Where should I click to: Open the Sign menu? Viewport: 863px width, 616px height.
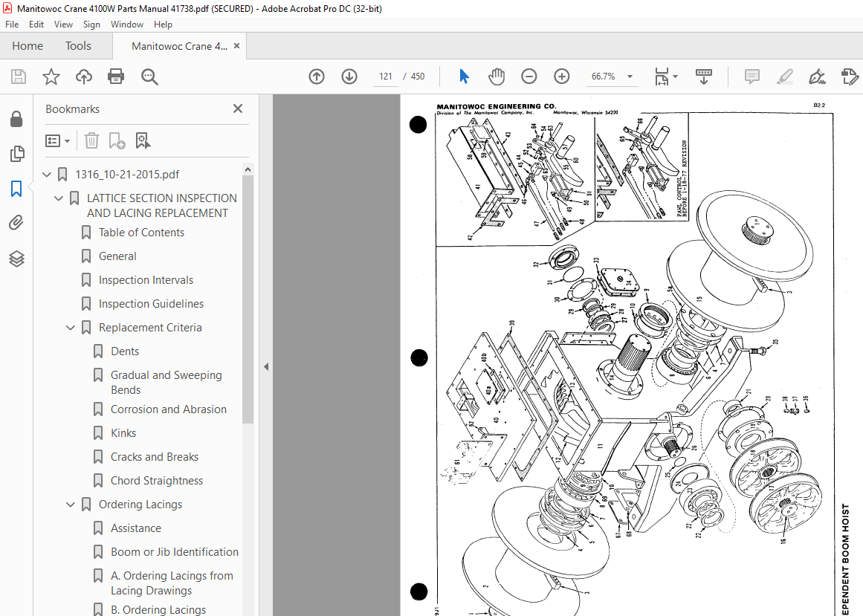click(91, 25)
